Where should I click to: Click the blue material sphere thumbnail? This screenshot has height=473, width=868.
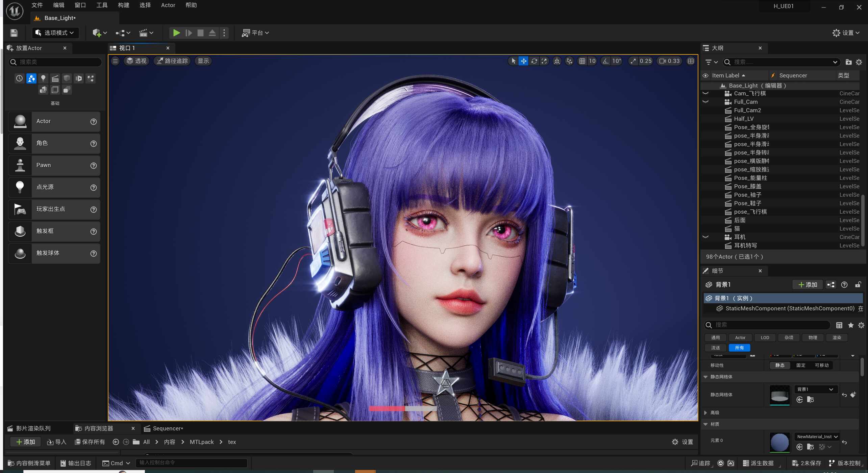click(x=779, y=442)
